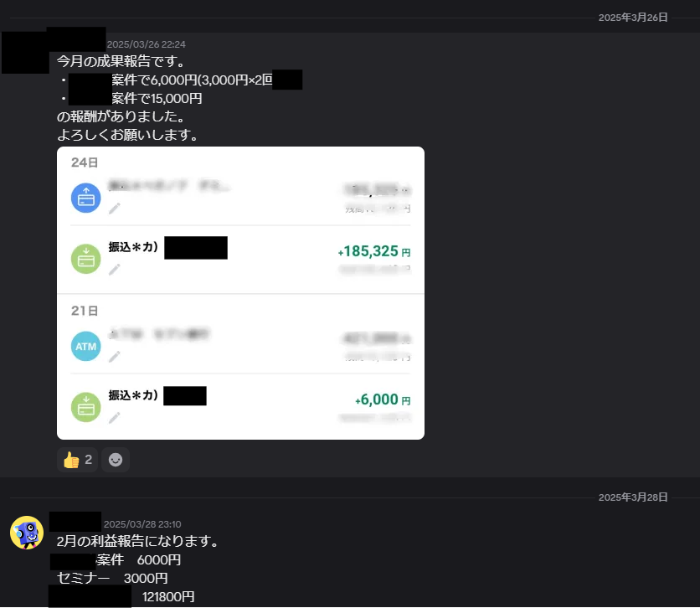Click the 2025/03/28 23:10 message timestamp
Viewport: 700px width, 608px height.
142,524
